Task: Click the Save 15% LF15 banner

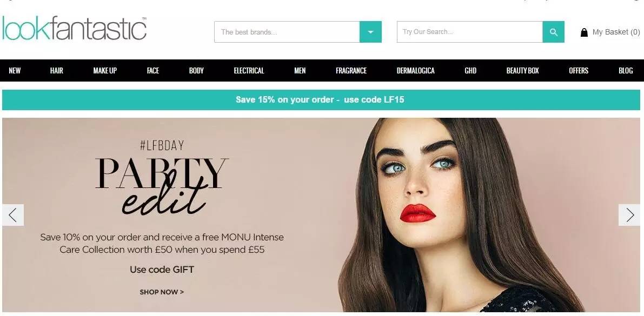Action: [321, 100]
